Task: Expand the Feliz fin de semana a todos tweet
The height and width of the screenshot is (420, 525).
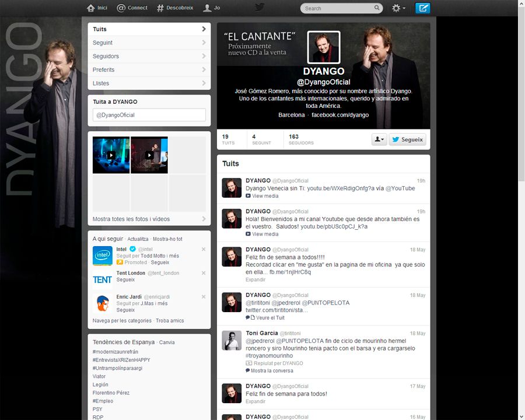Action: (x=256, y=279)
